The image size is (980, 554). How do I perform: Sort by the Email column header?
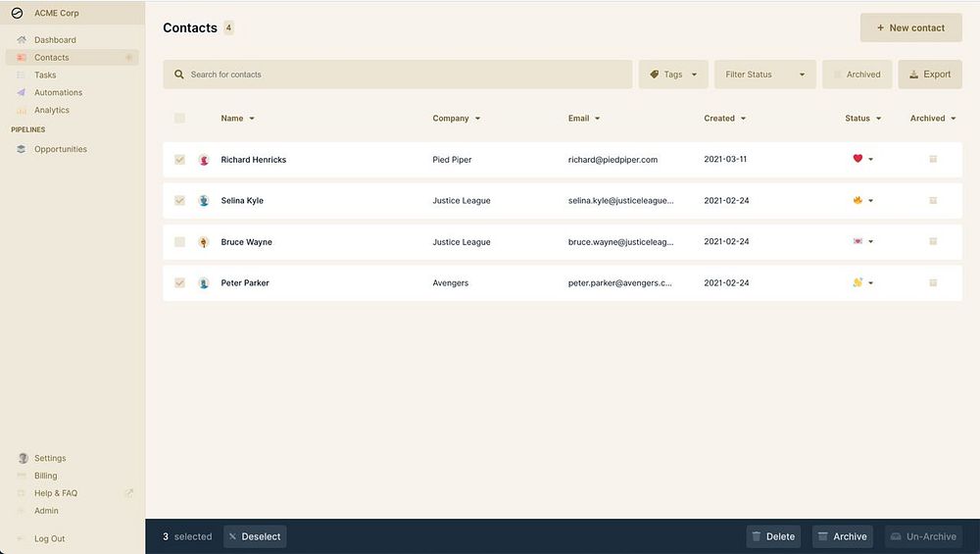click(584, 119)
